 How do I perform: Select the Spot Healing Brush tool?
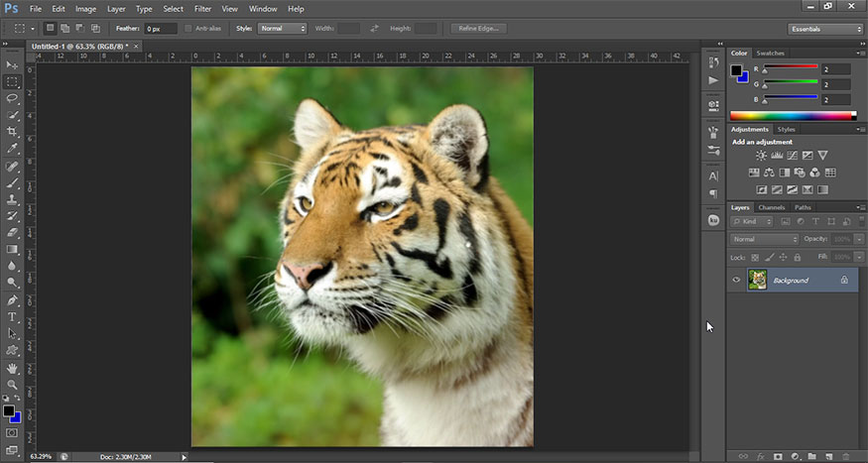pyautogui.click(x=12, y=166)
